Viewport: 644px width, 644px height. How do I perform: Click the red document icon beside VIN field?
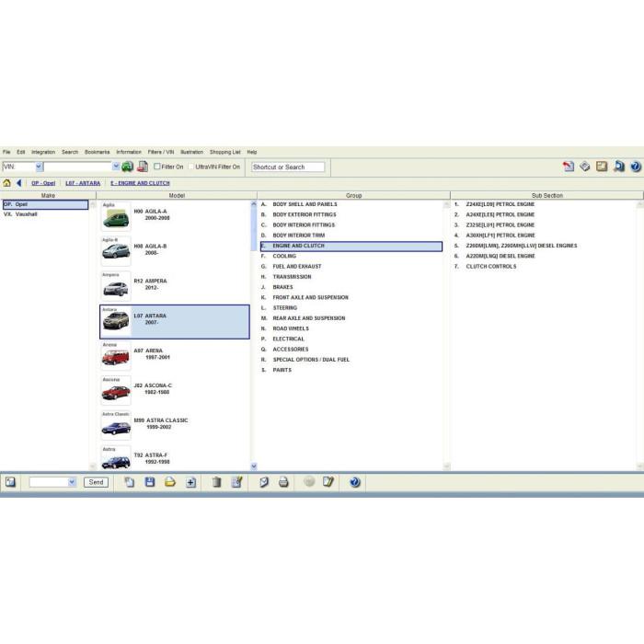(143, 167)
